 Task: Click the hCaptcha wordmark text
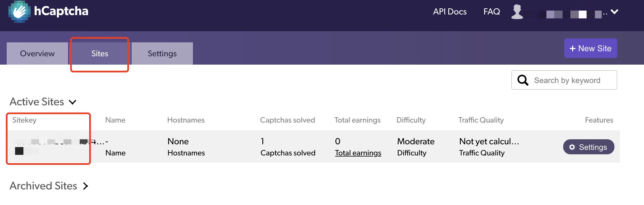61,11
